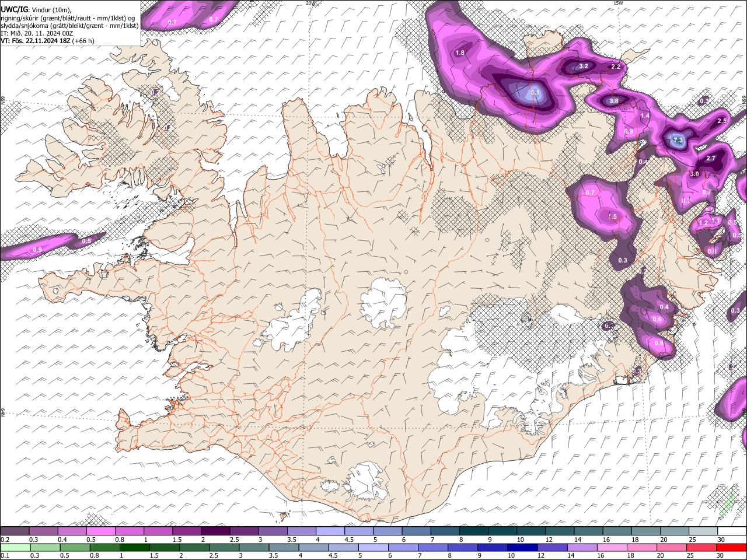
Task: Click the 15W longitude label at top
Action: point(618,3)
